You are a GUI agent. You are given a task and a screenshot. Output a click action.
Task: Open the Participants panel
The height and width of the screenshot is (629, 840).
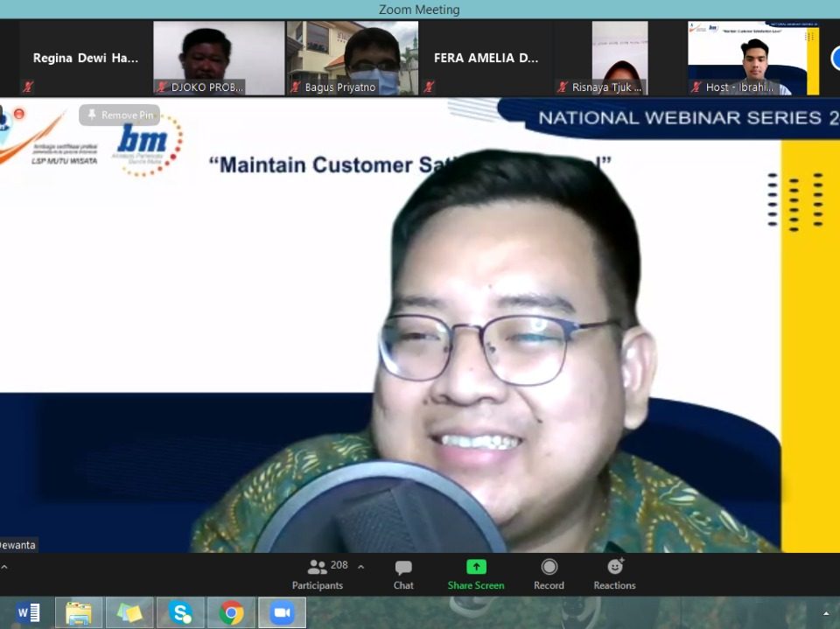click(x=317, y=575)
